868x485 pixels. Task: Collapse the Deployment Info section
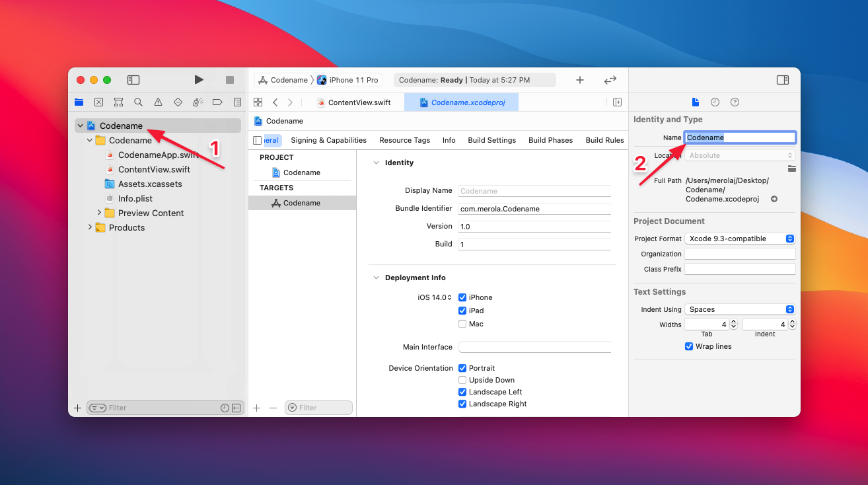tap(377, 278)
